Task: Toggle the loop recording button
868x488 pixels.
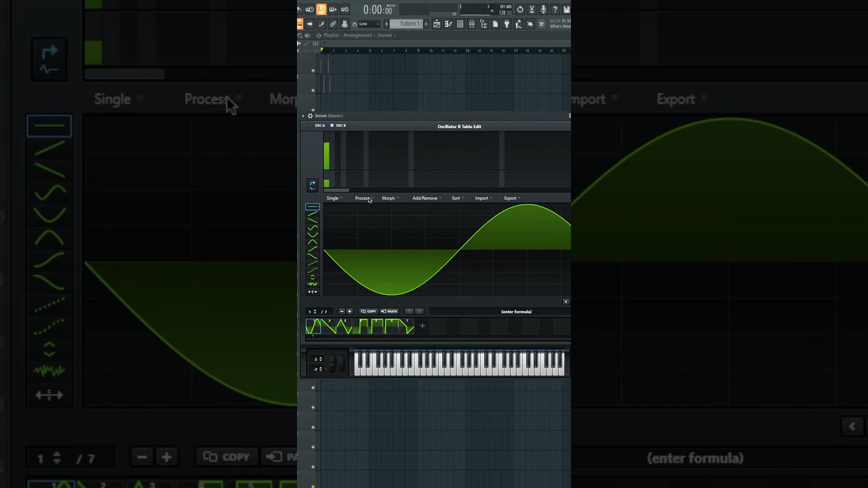Action: tap(344, 9)
